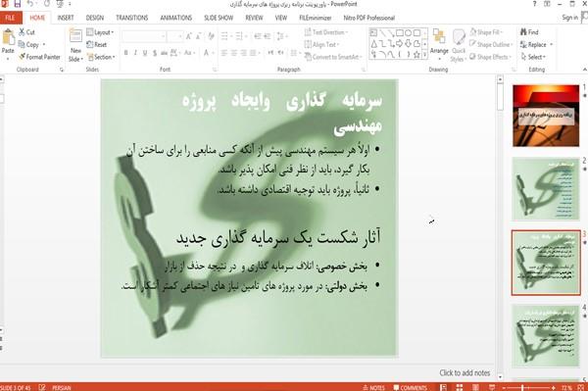Switch to the DESIGN tab

95,18
